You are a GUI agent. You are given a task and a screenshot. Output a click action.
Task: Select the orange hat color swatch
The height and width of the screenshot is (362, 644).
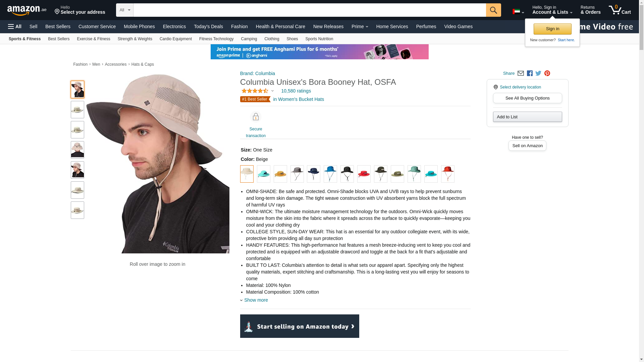click(280, 174)
